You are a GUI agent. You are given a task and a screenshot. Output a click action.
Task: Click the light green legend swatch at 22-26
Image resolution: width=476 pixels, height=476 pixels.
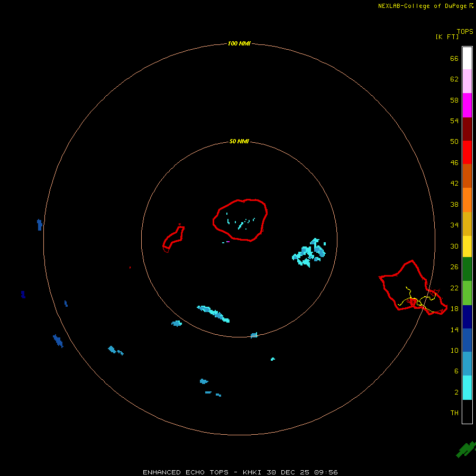point(467,293)
